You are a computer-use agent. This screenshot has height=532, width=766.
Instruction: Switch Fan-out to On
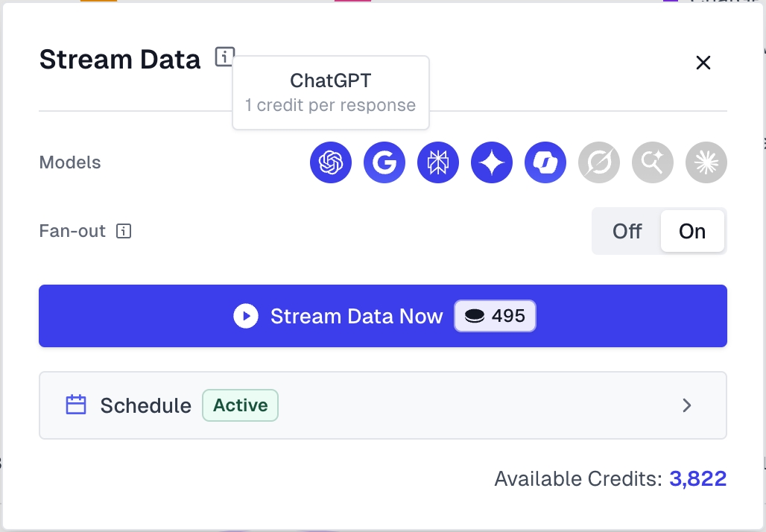click(692, 231)
